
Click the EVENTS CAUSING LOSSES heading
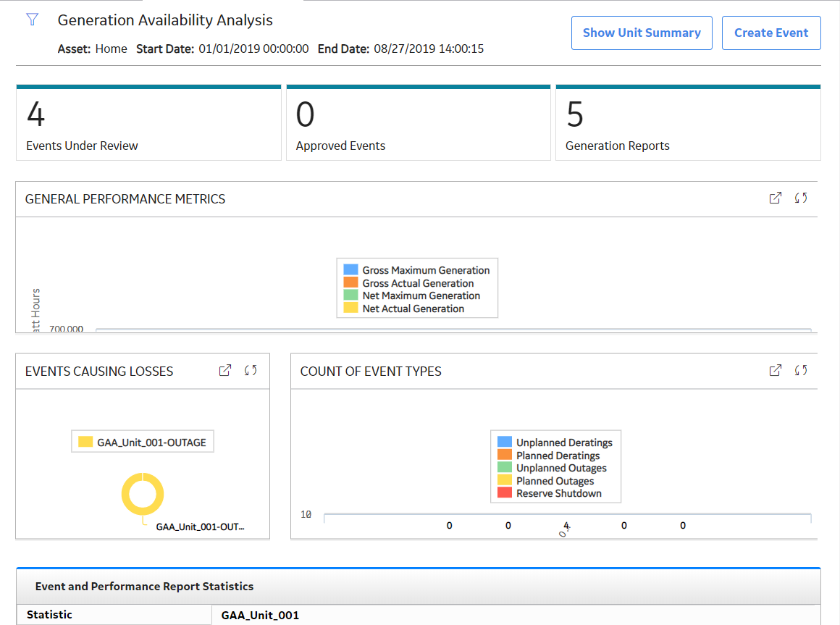tap(99, 372)
